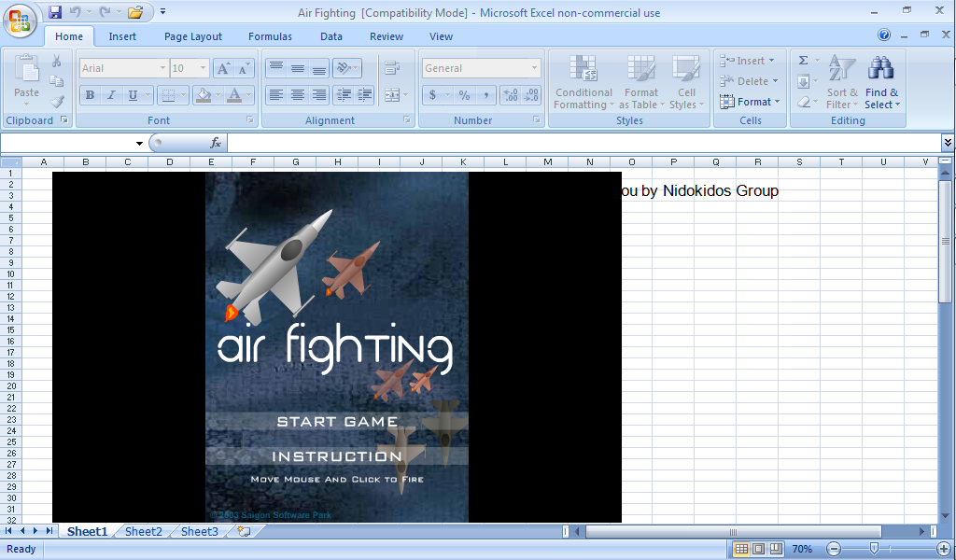
Task: Apply fill color paint bucket
Action: click(204, 95)
